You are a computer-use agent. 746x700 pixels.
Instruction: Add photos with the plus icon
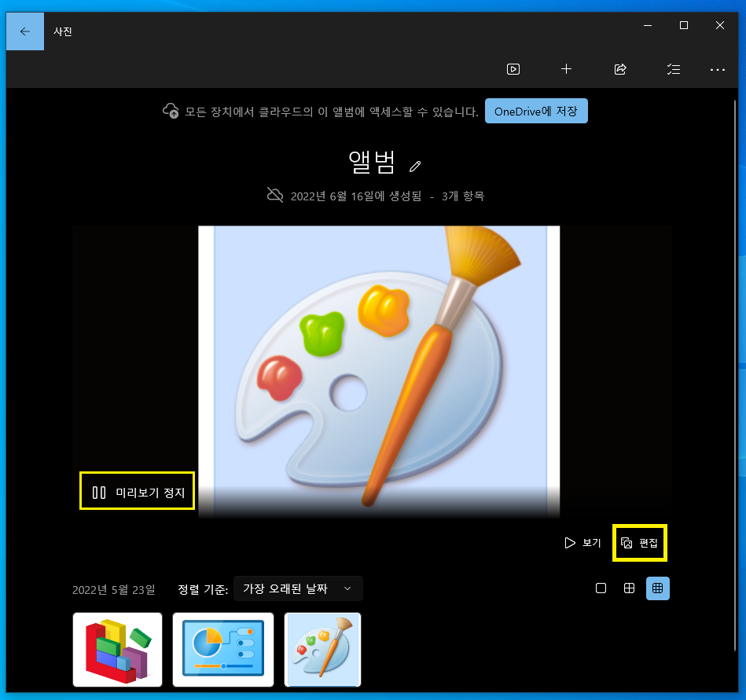click(x=566, y=69)
